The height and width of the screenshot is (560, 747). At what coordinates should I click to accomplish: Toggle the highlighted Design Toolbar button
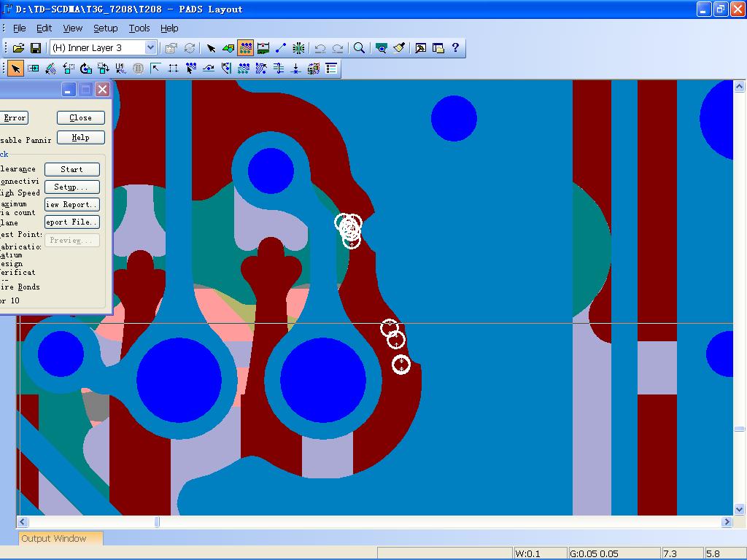246,48
